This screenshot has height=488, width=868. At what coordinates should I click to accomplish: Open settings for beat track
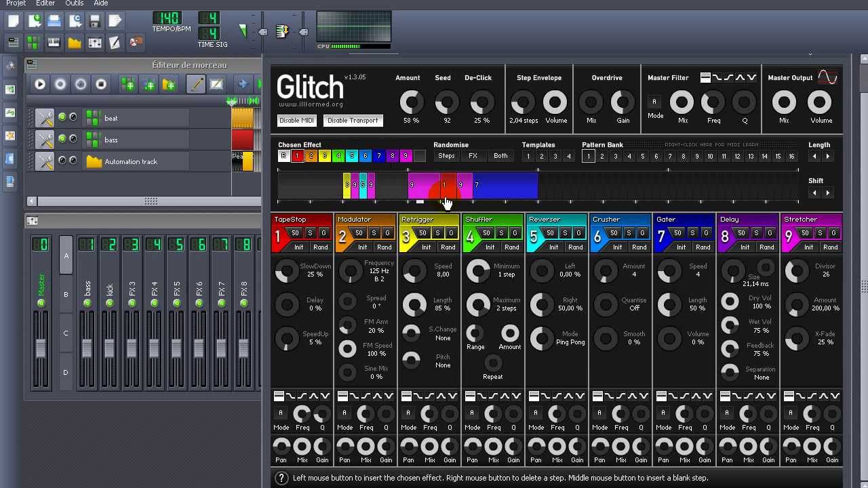(45, 118)
